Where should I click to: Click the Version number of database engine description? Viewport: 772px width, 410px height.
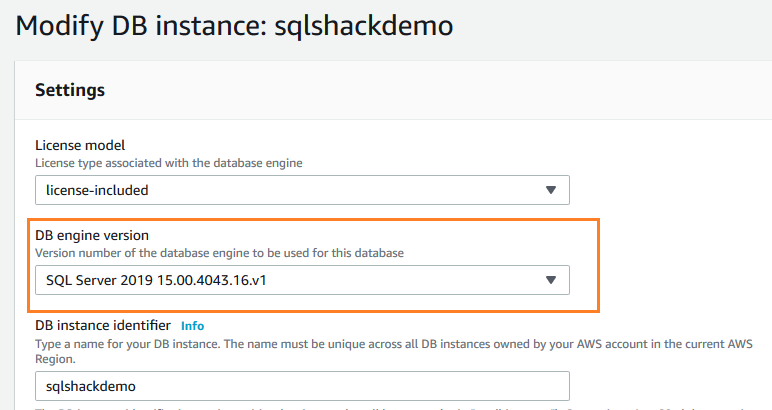219,253
